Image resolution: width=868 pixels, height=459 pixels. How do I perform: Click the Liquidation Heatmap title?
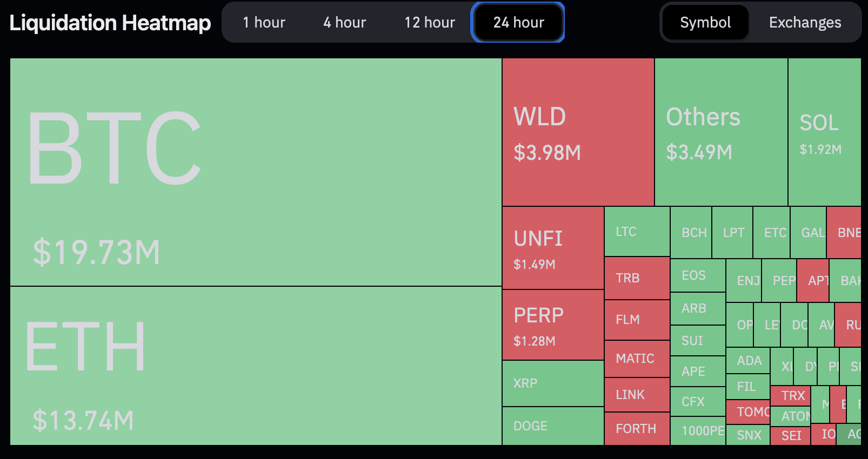click(110, 23)
